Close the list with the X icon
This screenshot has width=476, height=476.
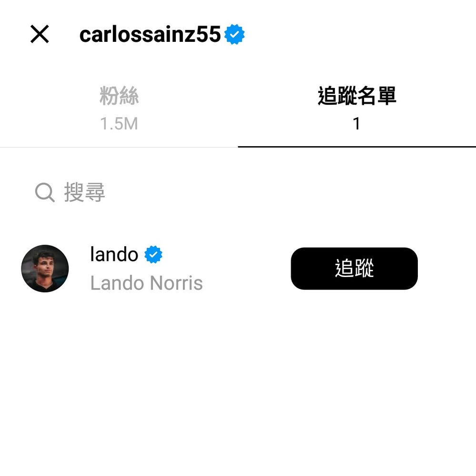pyautogui.click(x=40, y=34)
